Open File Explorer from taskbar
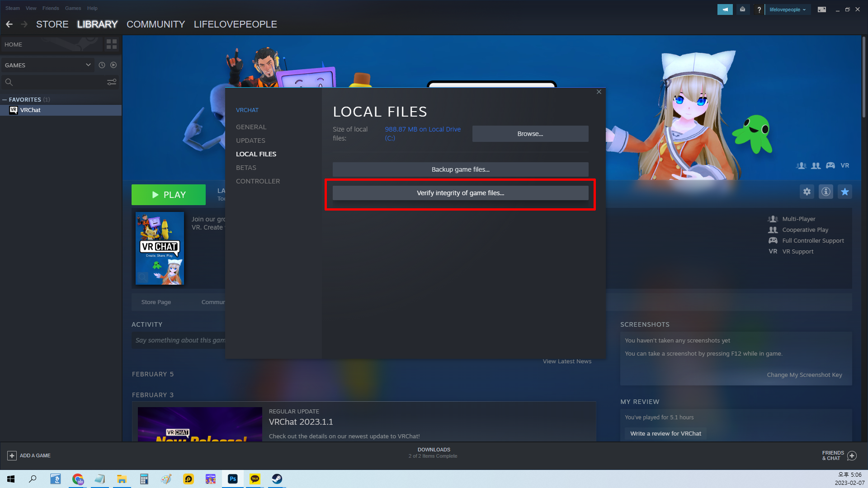Screen dimensions: 868x488 [122, 479]
